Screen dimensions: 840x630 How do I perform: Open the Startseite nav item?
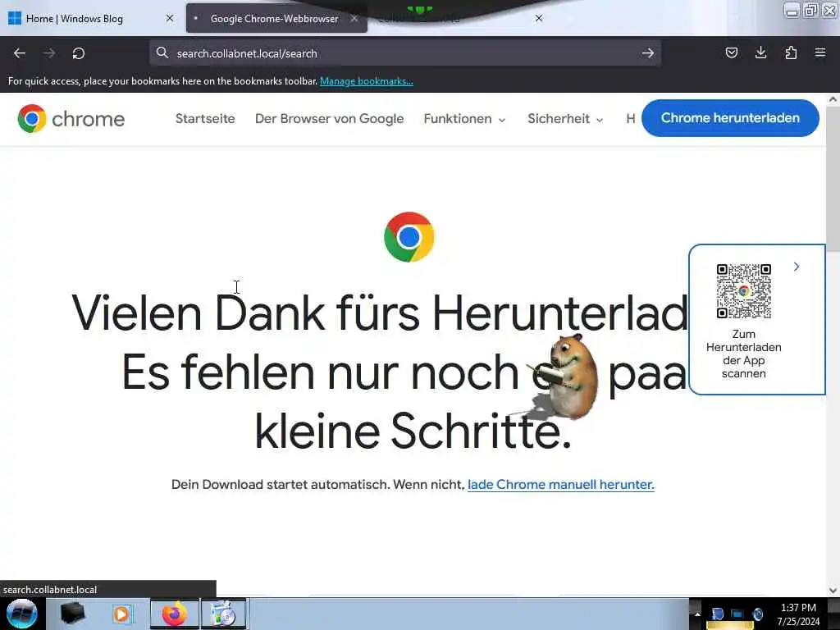coord(205,118)
